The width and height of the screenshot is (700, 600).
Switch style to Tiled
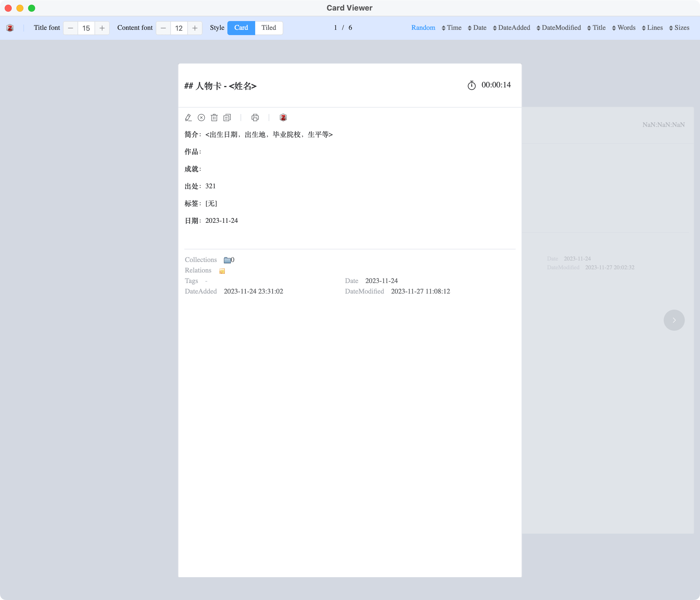tap(269, 28)
